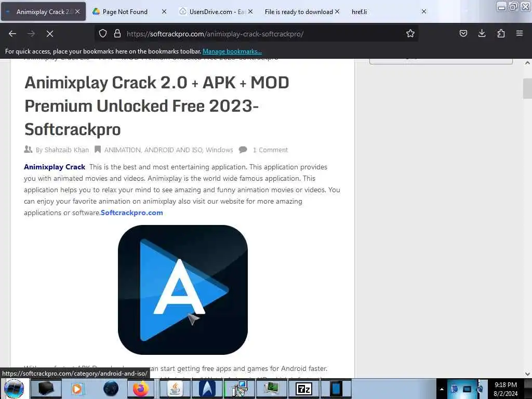Click the forward navigation arrow
Viewport: 532px width, 399px height.
click(31, 34)
